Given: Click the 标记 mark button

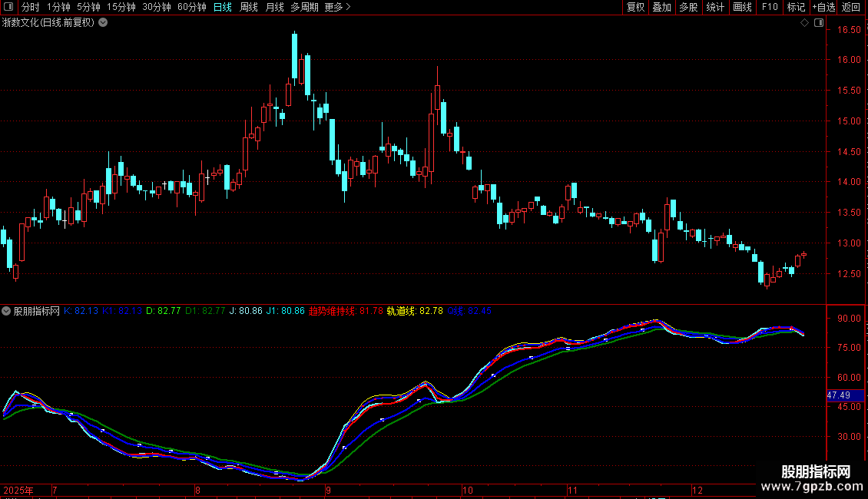Looking at the screenshot, I should [796, 7].
